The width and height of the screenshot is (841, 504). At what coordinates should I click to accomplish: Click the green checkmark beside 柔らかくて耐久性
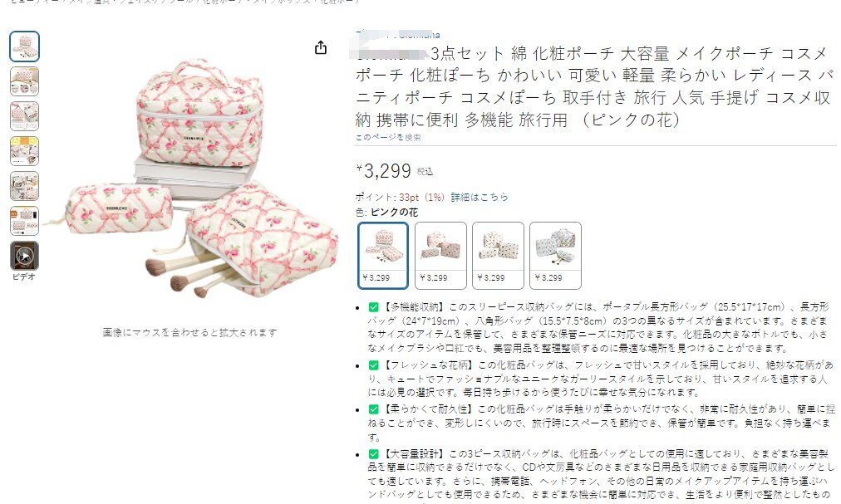[x=374, y=409]
